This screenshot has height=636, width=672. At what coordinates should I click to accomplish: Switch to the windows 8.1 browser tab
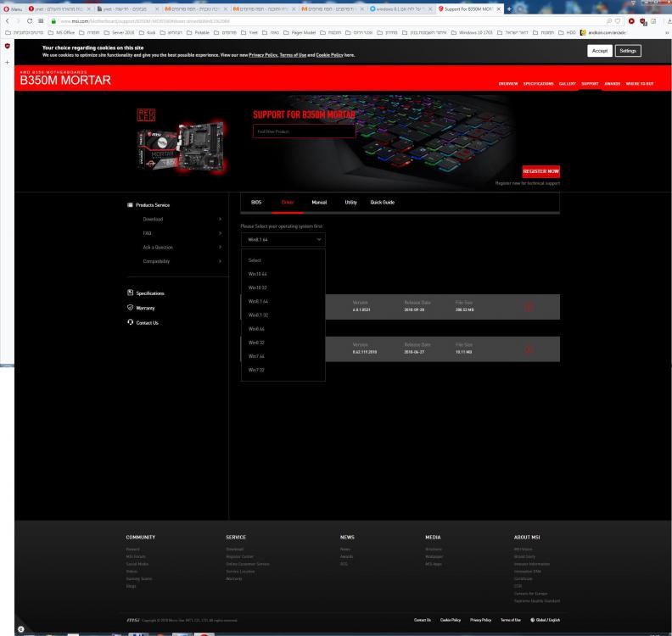click(400, 8)
